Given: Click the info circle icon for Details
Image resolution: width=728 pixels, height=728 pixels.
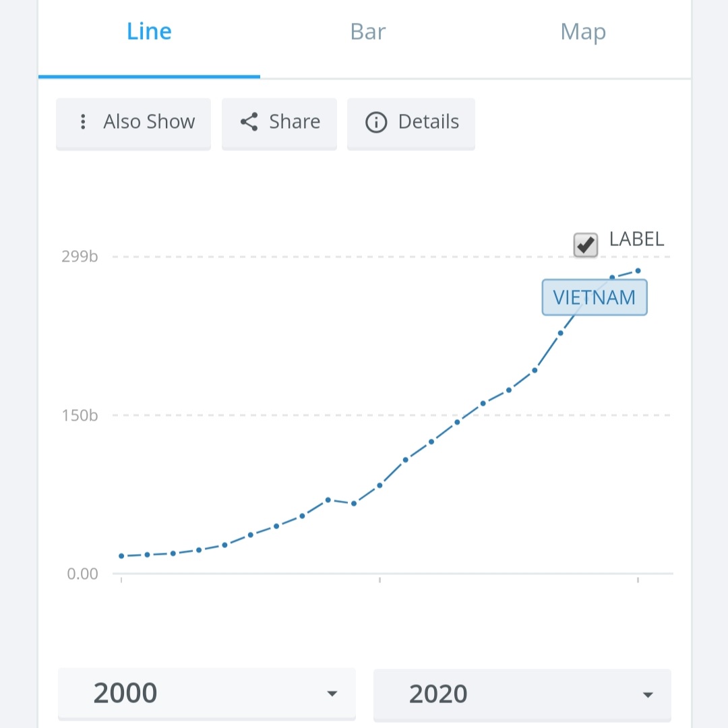Looking at the screenshot, I should tap(376, 123).
